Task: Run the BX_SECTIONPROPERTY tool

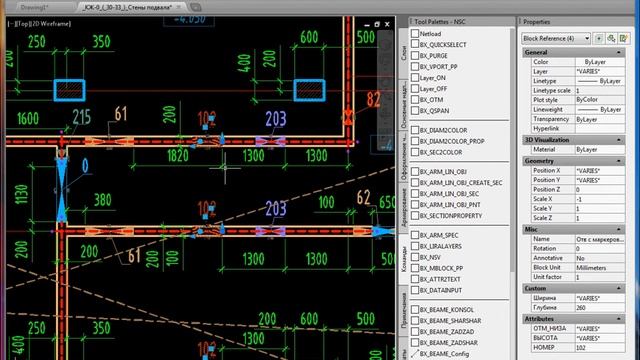Action: click(447, 216)
